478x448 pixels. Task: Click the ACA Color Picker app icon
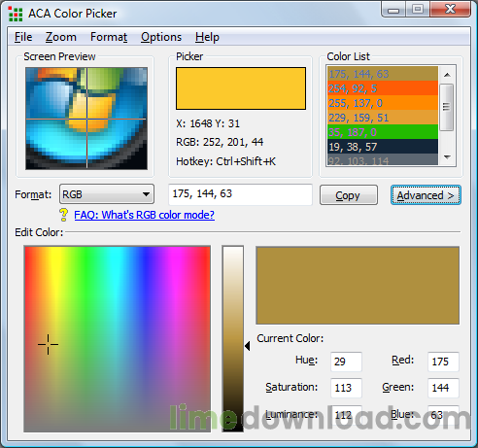[x=16, y=14]
